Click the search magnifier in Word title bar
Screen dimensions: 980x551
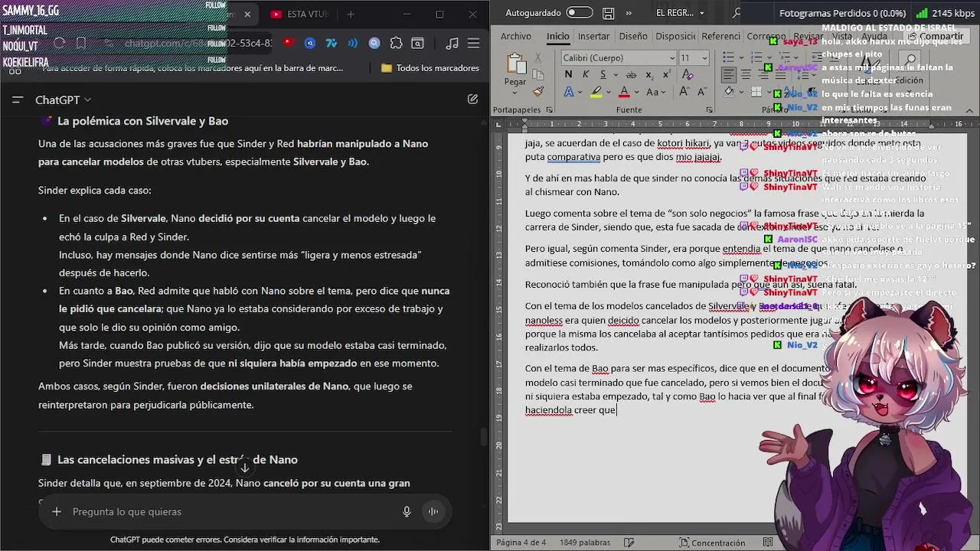pos(737,13)
